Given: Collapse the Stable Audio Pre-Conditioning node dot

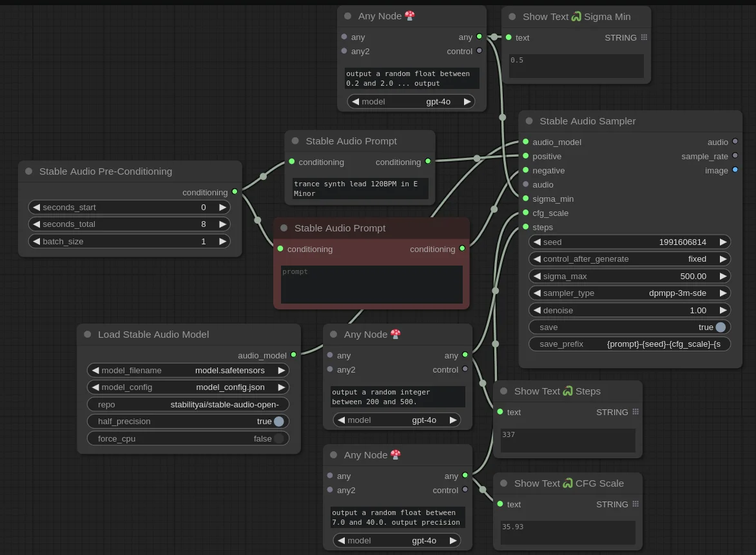Looking at the screenshot, I should click(x=28, y=171).
